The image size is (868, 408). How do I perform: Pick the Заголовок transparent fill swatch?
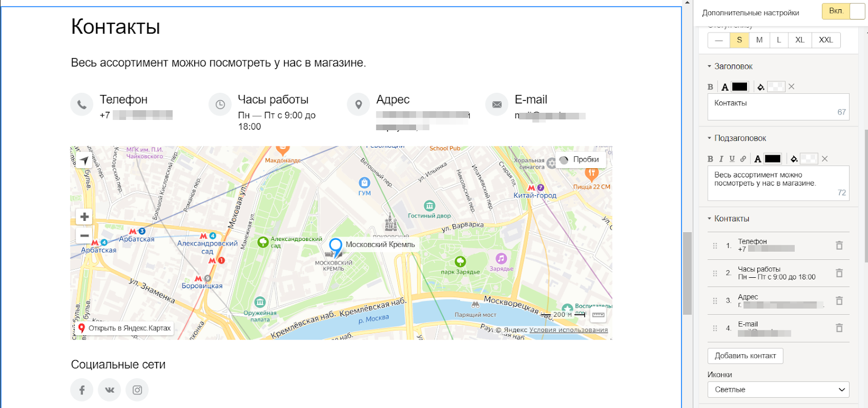(776, 87)
